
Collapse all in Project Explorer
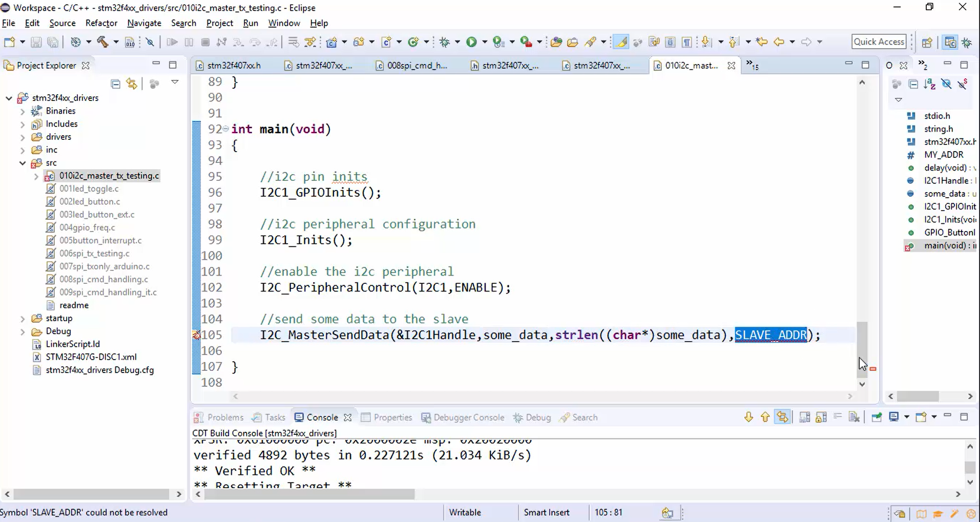pos(116,83)
